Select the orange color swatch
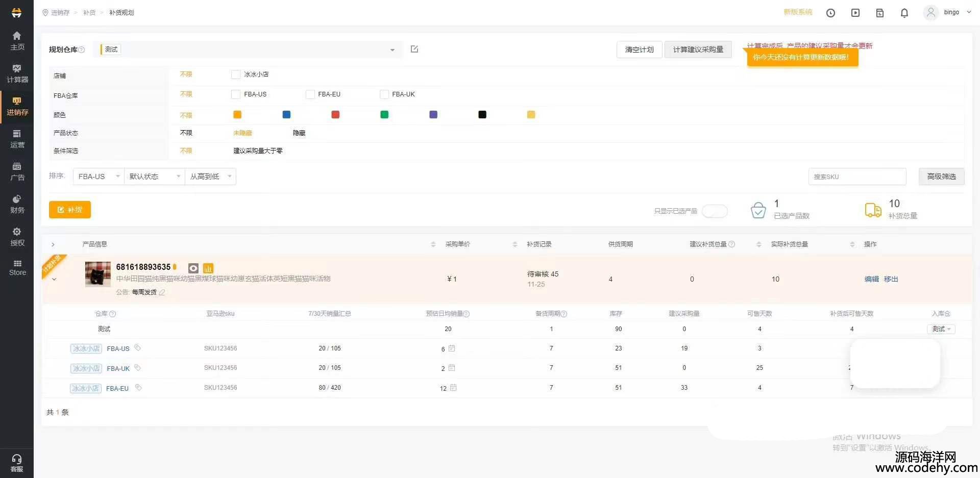Image resolution: width=980 pixels, height=478 pixels. tap(237, 115)
